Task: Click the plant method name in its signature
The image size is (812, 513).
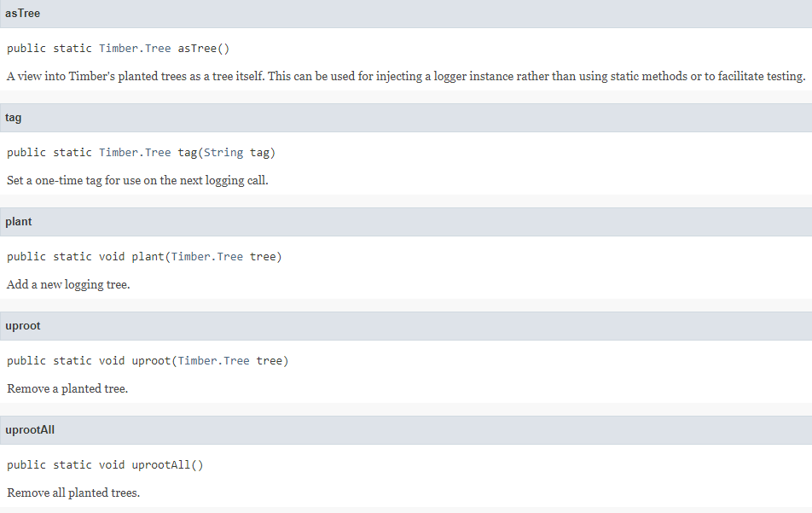Action: [x=148, y=257]
